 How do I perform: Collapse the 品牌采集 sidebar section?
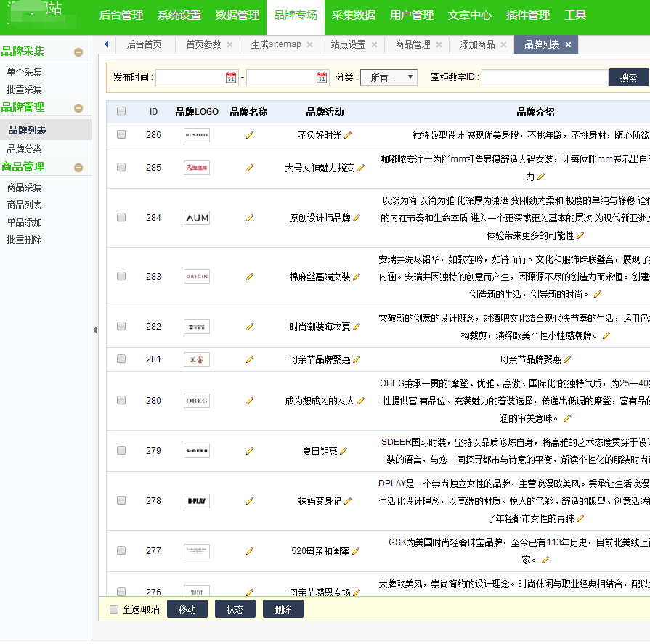[x=78, y=51]
